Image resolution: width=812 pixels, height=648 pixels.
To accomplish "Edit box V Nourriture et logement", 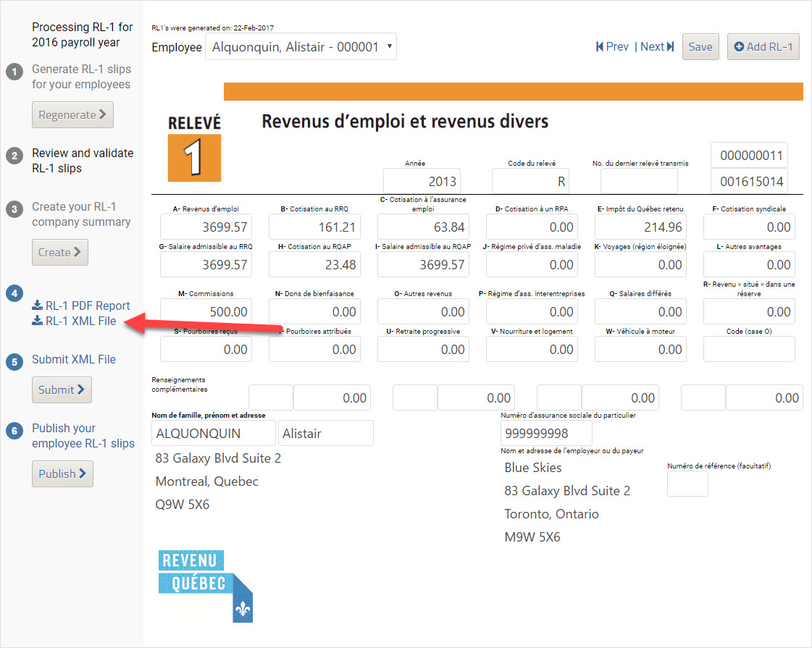I will tap(532, 350).
